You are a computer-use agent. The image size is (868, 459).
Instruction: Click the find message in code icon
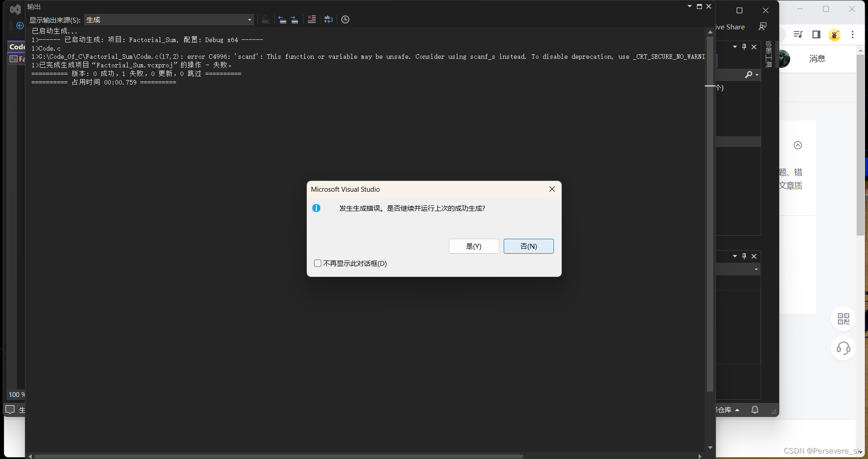click(266, 19)
